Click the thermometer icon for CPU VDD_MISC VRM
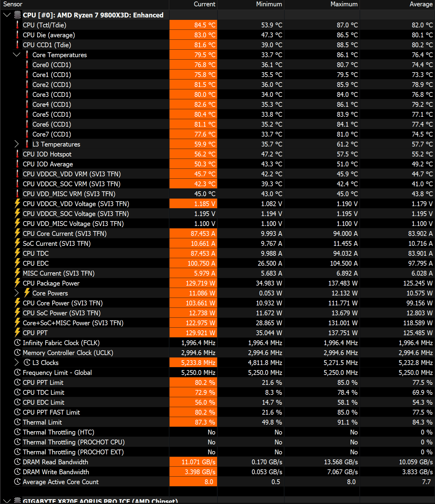This screenshot has height=504, width=435. tap(17, 194)
